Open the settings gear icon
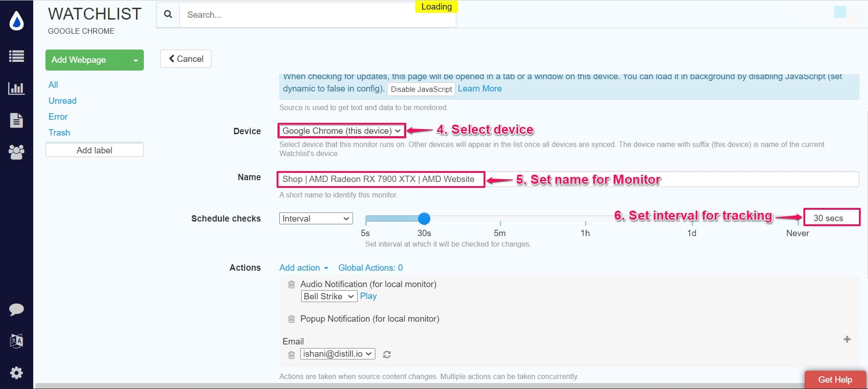This screenshot has height=389, width=868. 16,373
